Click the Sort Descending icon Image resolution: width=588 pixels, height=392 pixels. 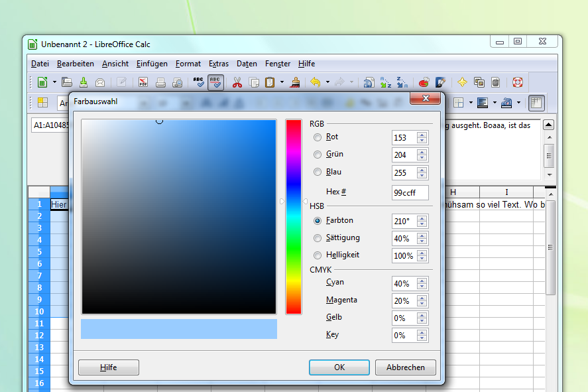click(402, 82)
